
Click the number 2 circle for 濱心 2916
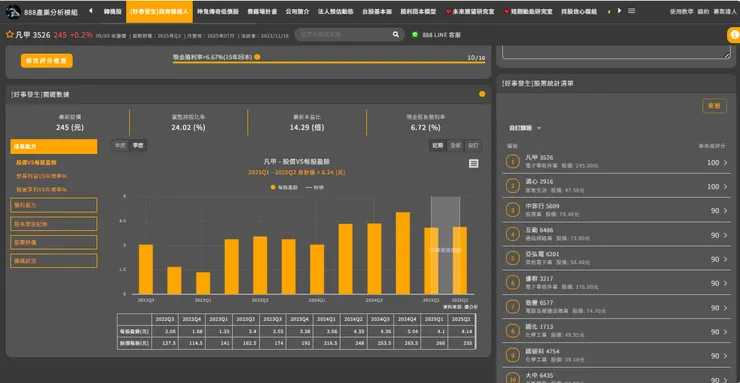click(x=513, y=186)
